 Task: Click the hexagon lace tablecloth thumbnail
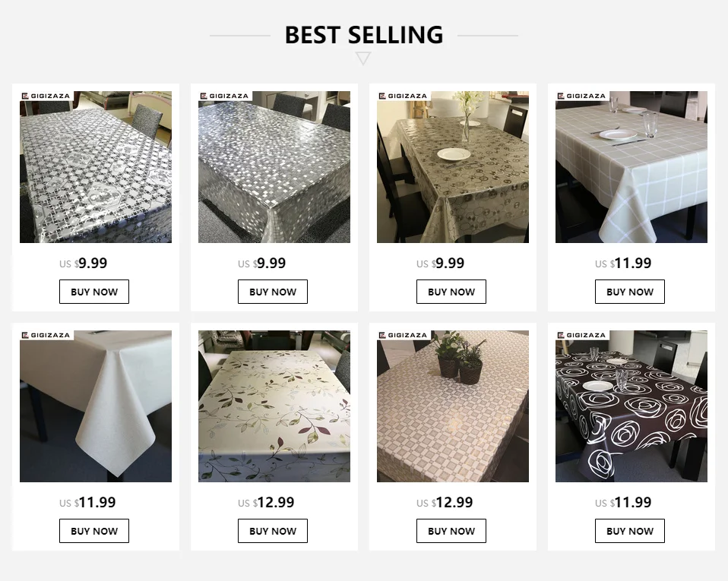(96, 167)
